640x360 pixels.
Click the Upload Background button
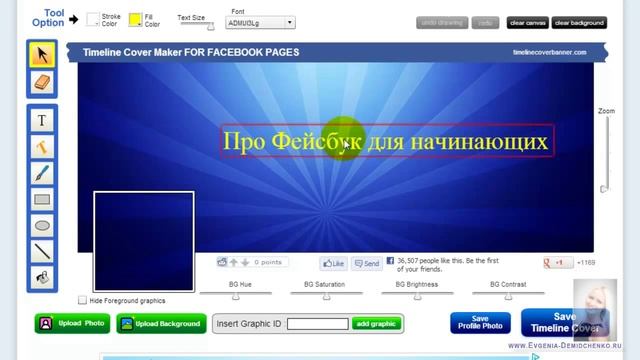pos(161,323)
